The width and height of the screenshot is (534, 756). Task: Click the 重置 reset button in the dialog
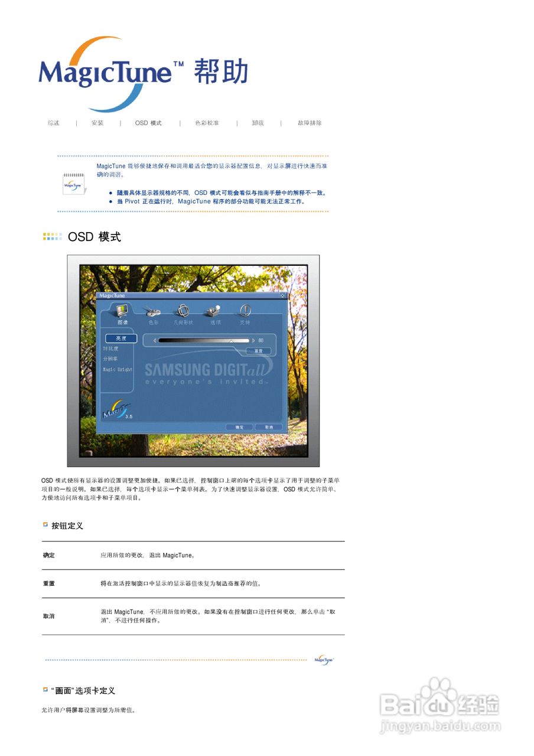tap(258, 351)
